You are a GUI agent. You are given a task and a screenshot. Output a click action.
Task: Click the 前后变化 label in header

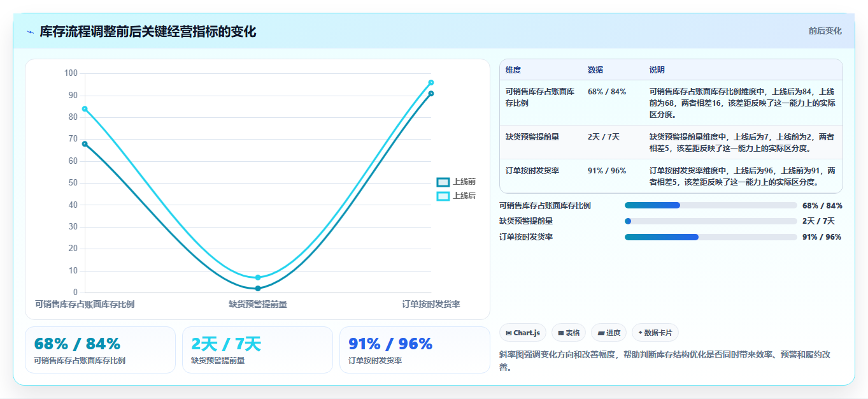825,31
